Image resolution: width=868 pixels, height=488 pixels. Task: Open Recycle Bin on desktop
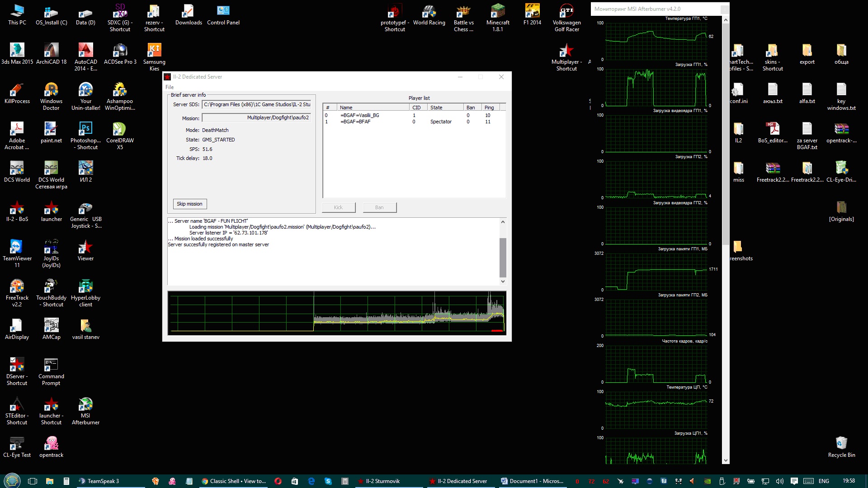coord(841,447)
